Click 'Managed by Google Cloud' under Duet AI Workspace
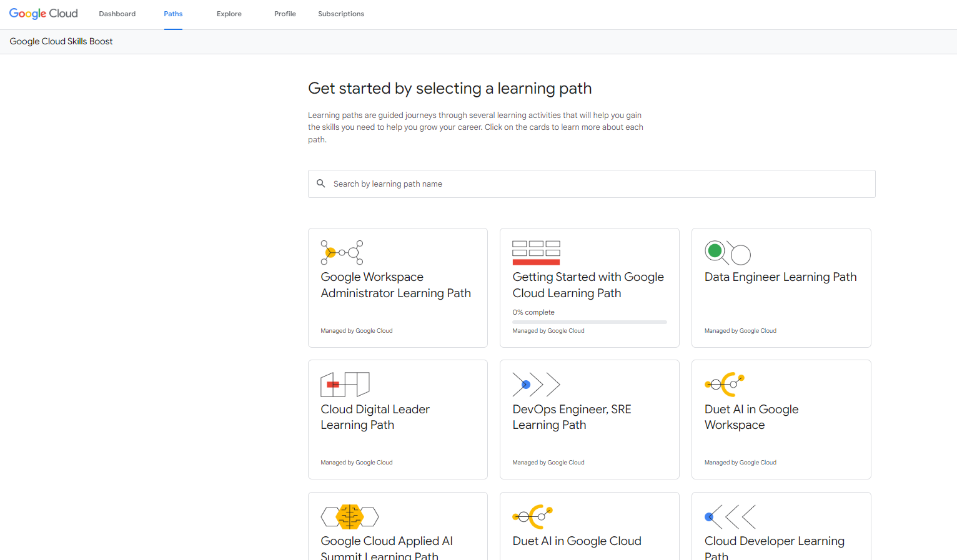This screenshot has width=957, height=560. coord(740,463)
